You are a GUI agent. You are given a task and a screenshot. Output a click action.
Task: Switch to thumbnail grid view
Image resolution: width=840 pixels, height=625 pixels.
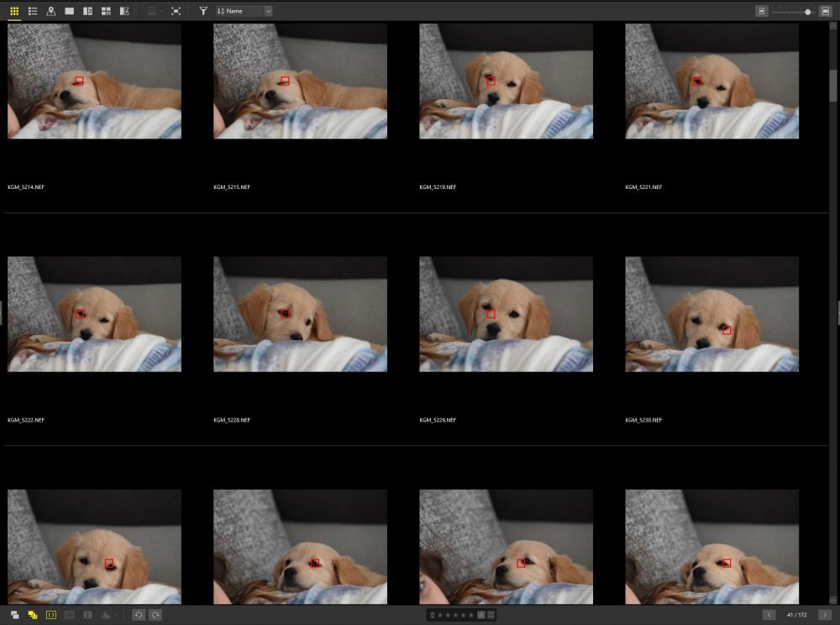tap(14, 11)
